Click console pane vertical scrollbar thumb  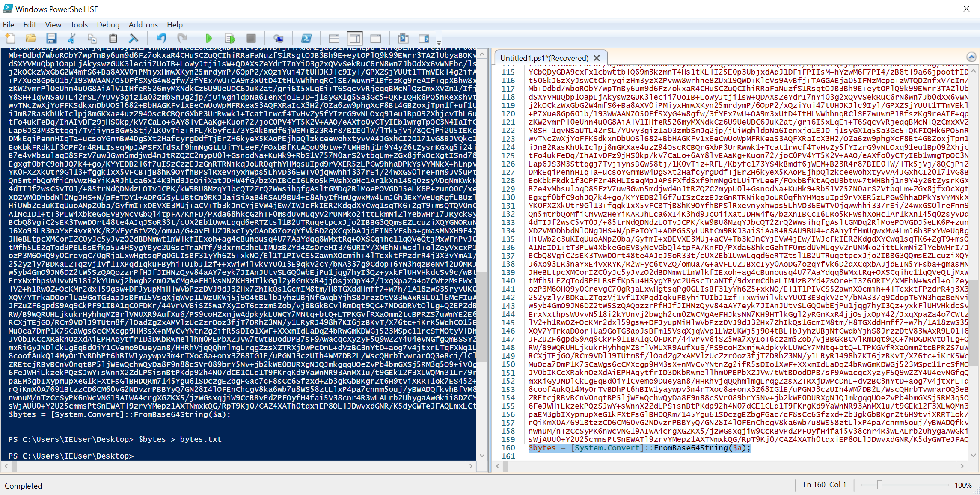(482, 317)
